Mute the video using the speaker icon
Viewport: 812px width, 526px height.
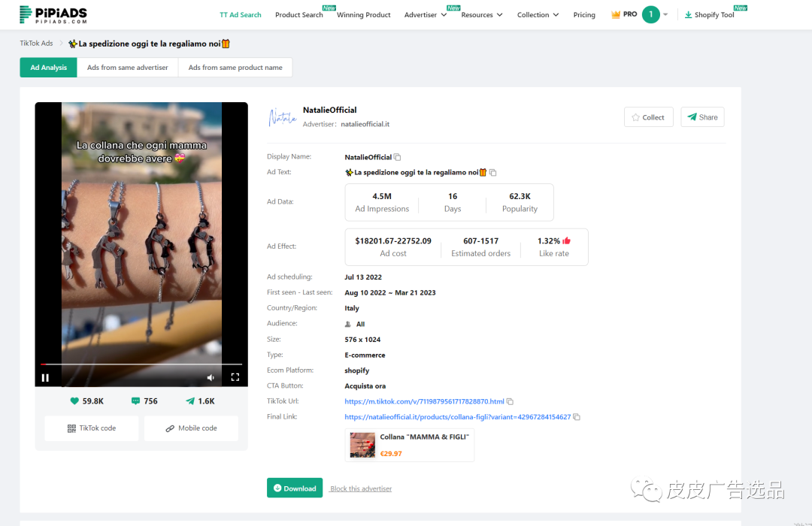211,377
